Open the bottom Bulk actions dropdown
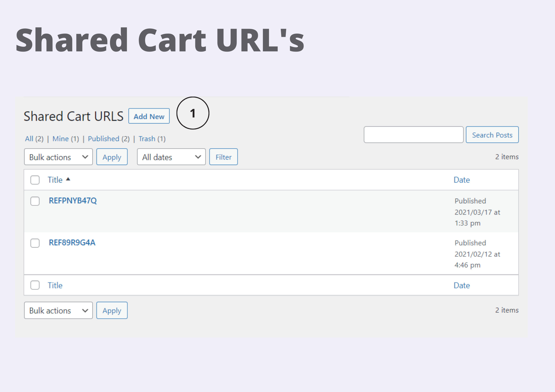This screenshot has height=392, width=555. [x=58, y=310]
